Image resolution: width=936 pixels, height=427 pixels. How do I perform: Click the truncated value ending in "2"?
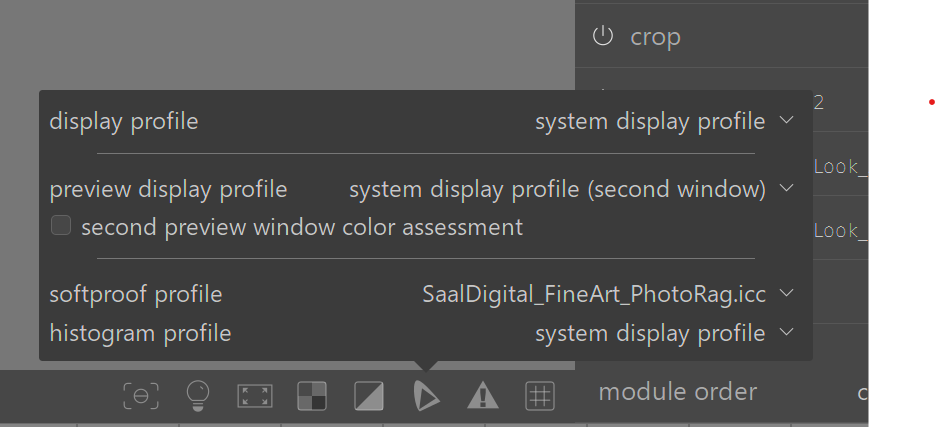pos(819,102)
